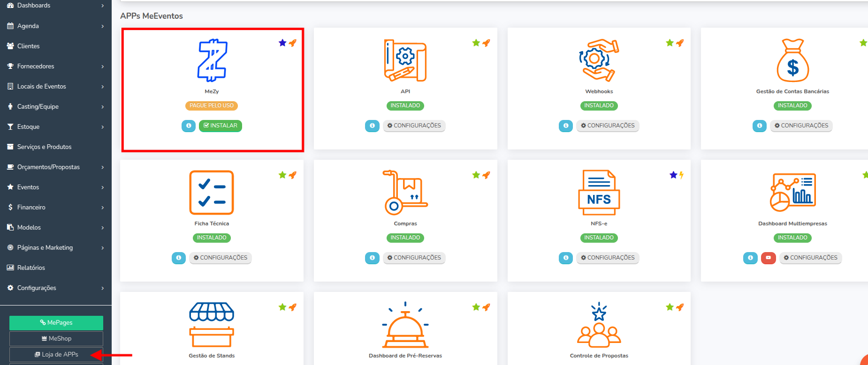
Task: Open info button on Webhooks card
Action: coord(566,126)
